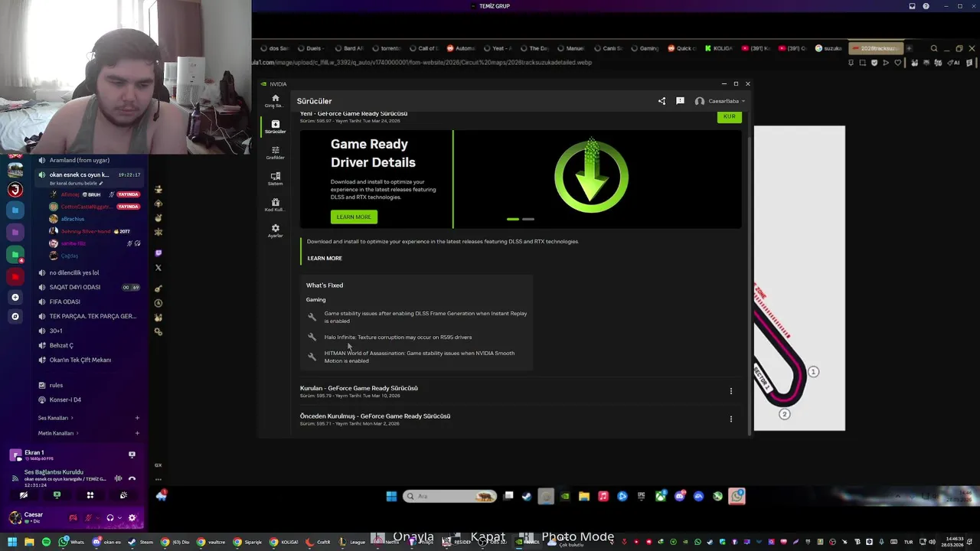Screen dimensions: 980x551
Task: Open Discord soundboard icon
Action: [x=123, y=495]
